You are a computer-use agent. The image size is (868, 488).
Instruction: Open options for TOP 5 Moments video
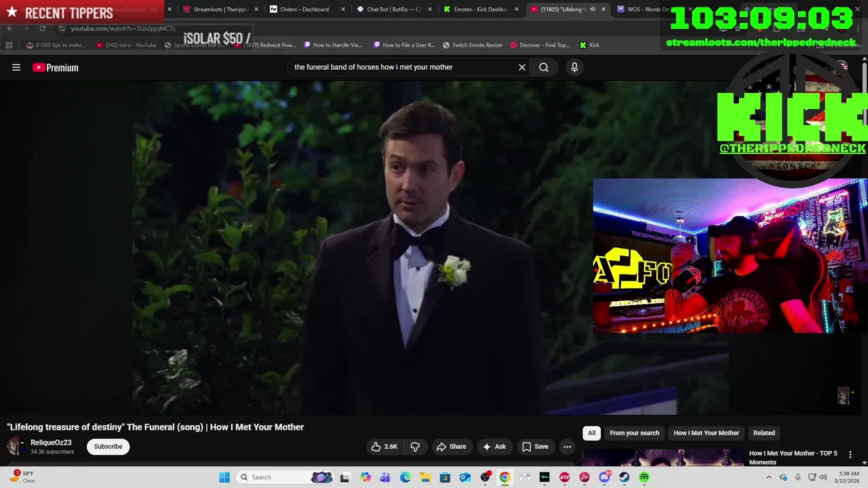(850, 455)
